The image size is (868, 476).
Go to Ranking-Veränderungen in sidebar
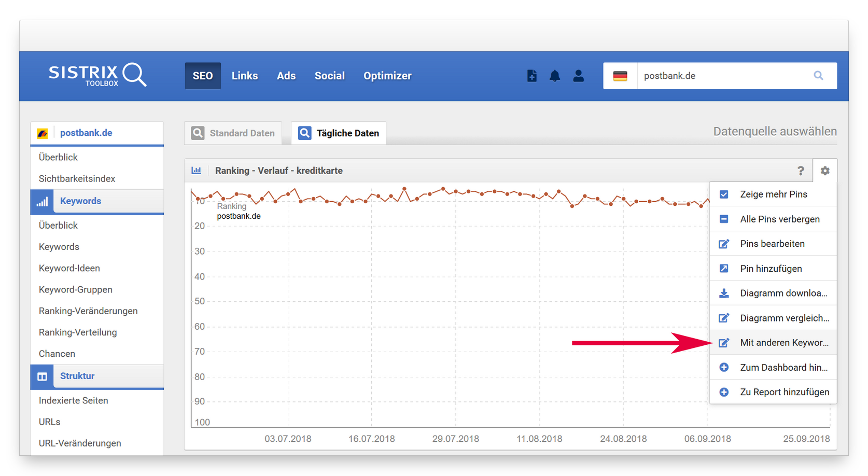pyautogui.click(x=88, y=311)
